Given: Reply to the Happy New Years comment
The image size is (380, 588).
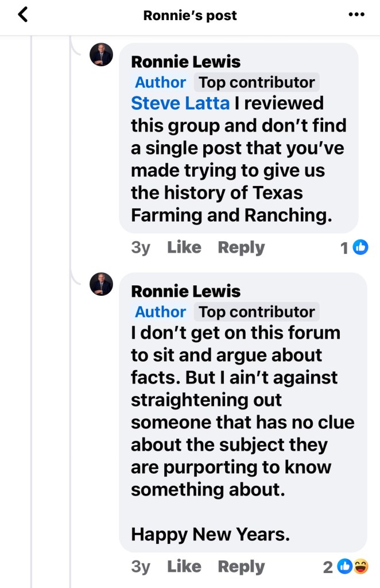Looking at the screenshot, I should point(241,567).
